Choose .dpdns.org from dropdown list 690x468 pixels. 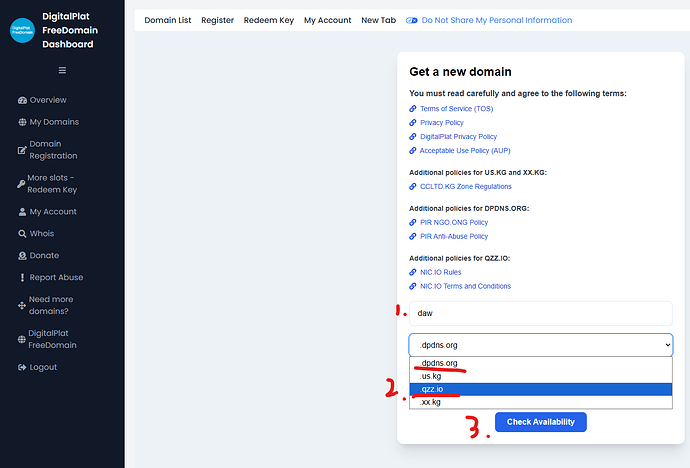click(541, 363)
